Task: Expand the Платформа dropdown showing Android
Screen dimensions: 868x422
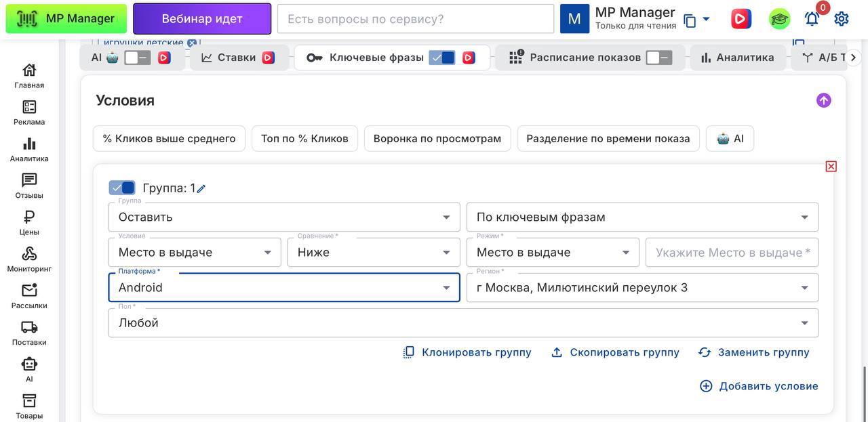Action: (283, 288)
